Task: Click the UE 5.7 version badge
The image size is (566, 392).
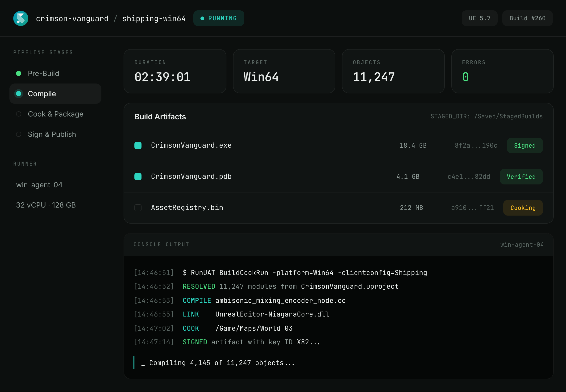Action: pyautogui.click(x=479, y=18)
